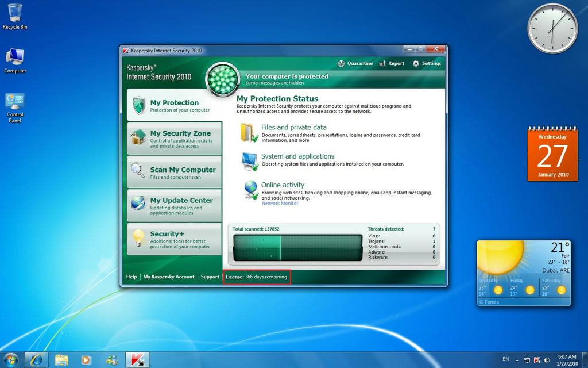Select the Recycle Bin desktop icon
The image size is (588, 368).
click(15, 17)
